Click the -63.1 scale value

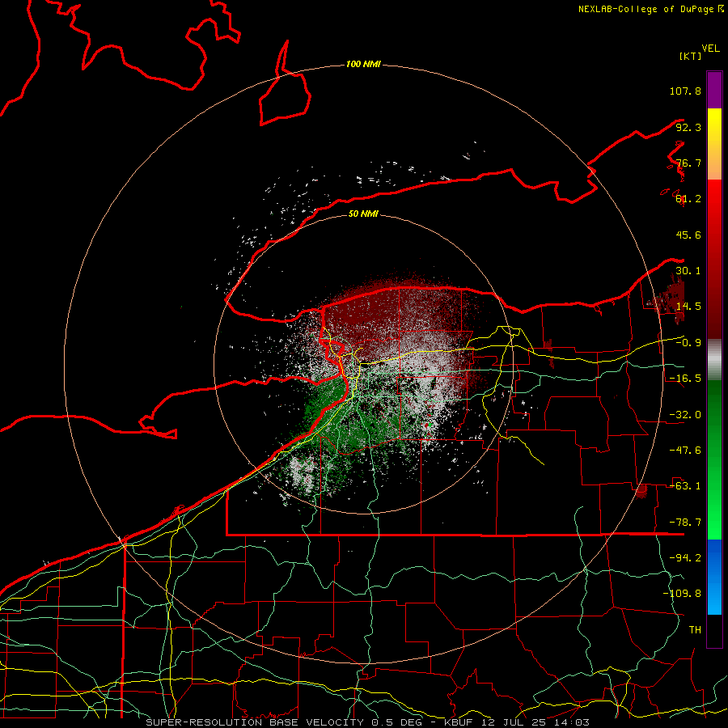(x=685, y=486)
